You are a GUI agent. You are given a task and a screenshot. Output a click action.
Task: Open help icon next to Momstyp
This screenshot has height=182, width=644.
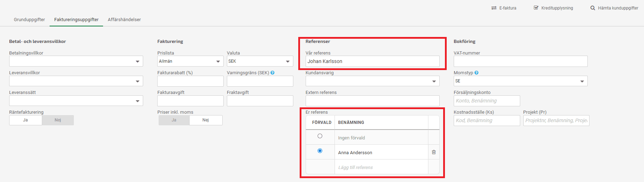477,73
